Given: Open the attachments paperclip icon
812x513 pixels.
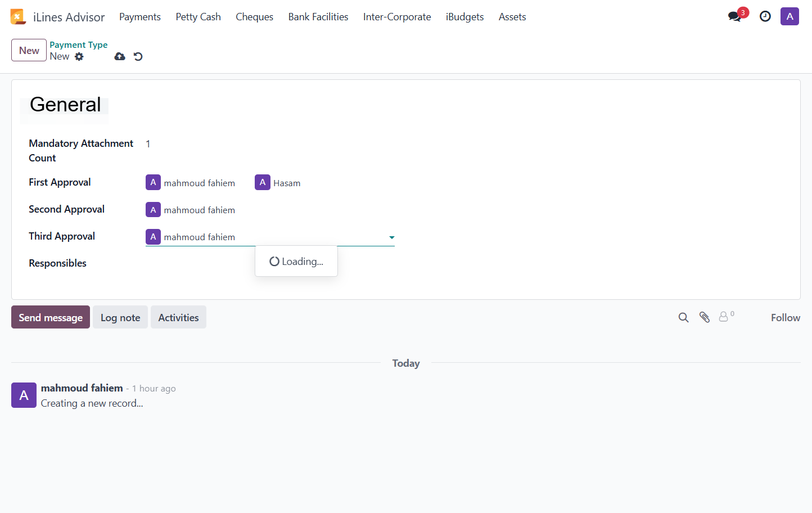Looking at the screenshot, I should pyautogui.click(x=705, y=317).
